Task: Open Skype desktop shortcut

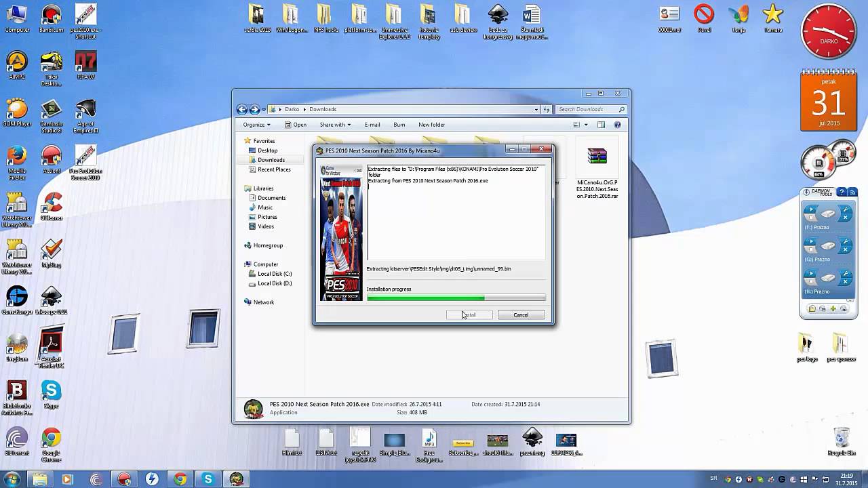Action: click(x=51, y=394)
